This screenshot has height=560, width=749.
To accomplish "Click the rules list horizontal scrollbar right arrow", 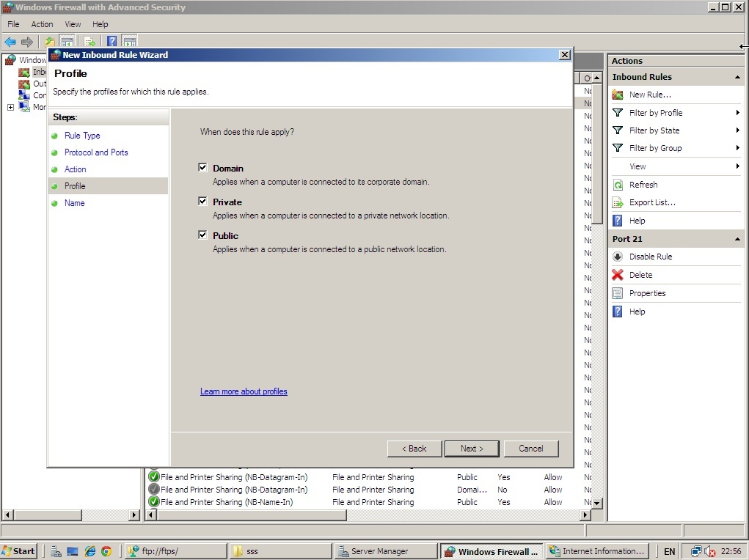I will 585,515.
